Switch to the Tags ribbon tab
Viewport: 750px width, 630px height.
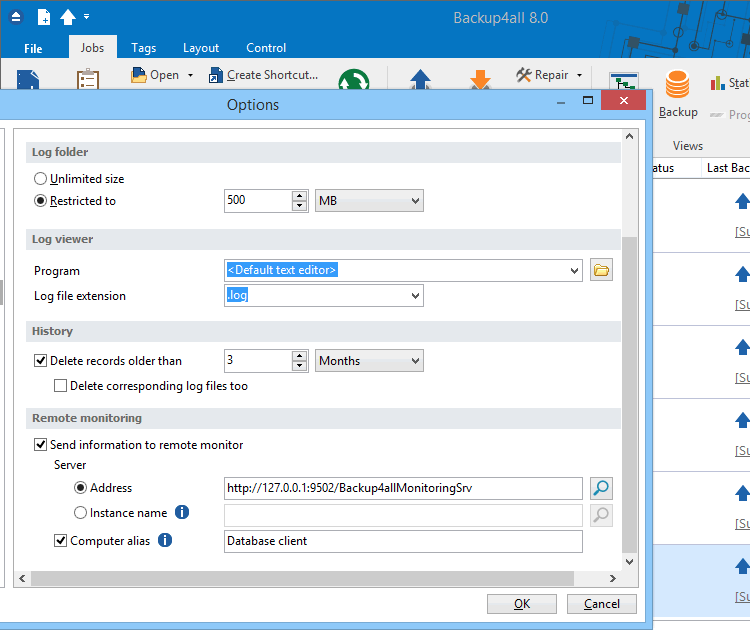click(x=143, y=48)
